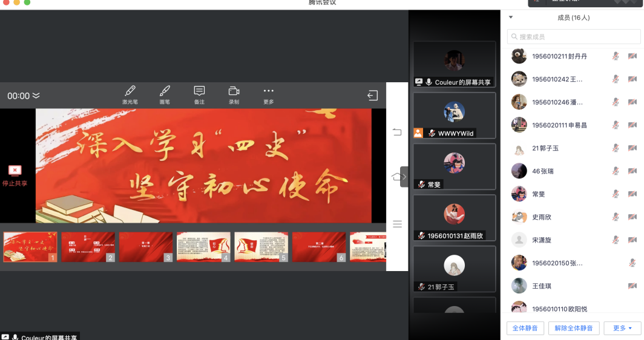Open the 更多 more options menu

pos(269,94)
